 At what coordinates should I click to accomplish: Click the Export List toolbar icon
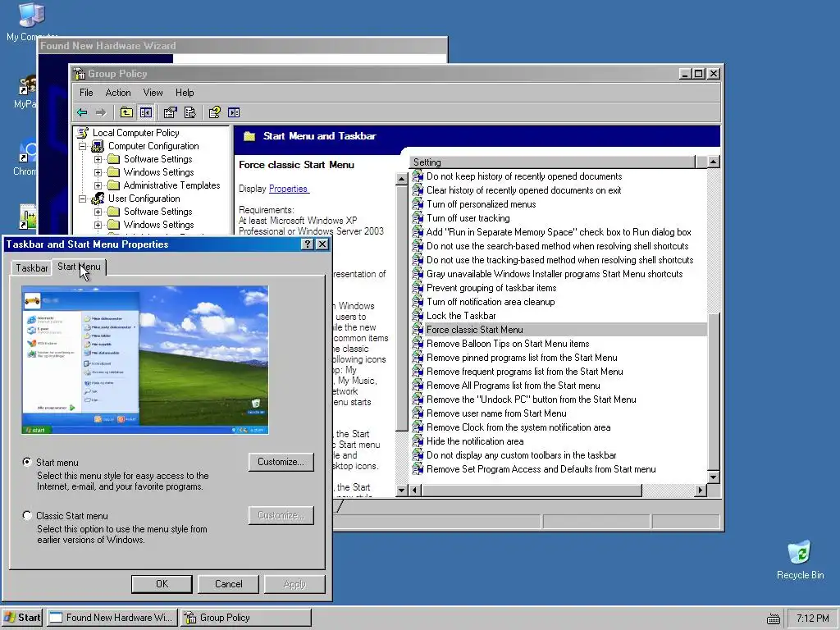click(x=189, y=112)
